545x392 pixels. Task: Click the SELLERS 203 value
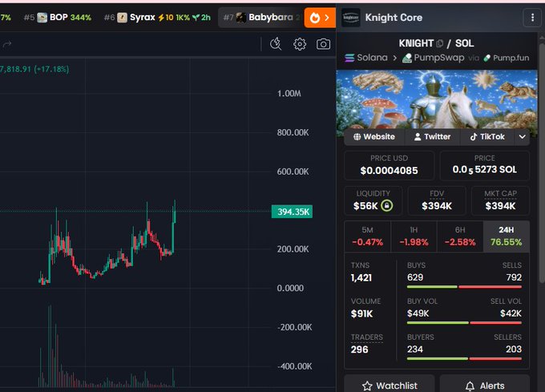[x=514, y=350]
